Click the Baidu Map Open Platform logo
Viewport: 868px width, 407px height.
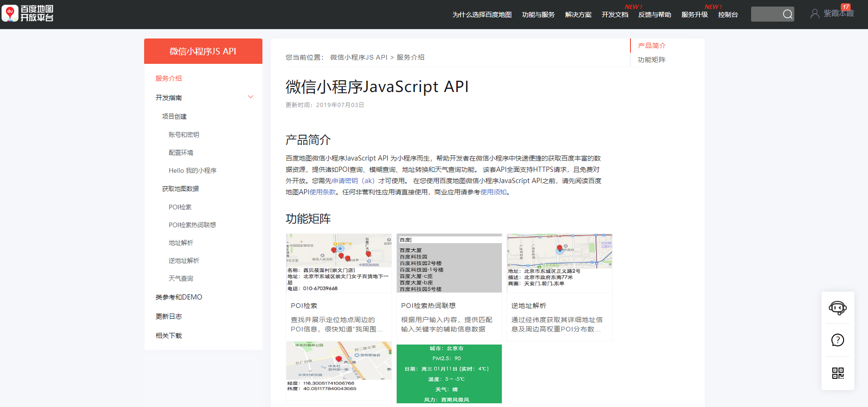(x=28, y=14)
